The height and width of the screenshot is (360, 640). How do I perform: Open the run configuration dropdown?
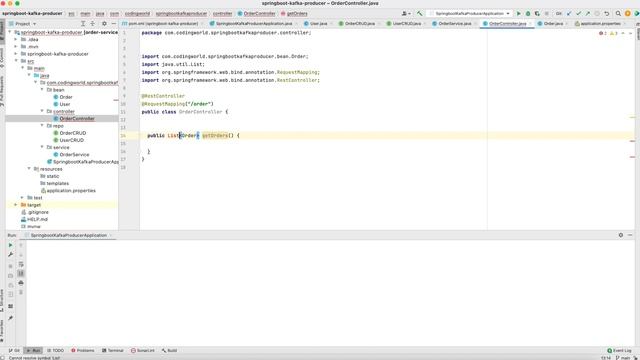(x=470, y=13)
